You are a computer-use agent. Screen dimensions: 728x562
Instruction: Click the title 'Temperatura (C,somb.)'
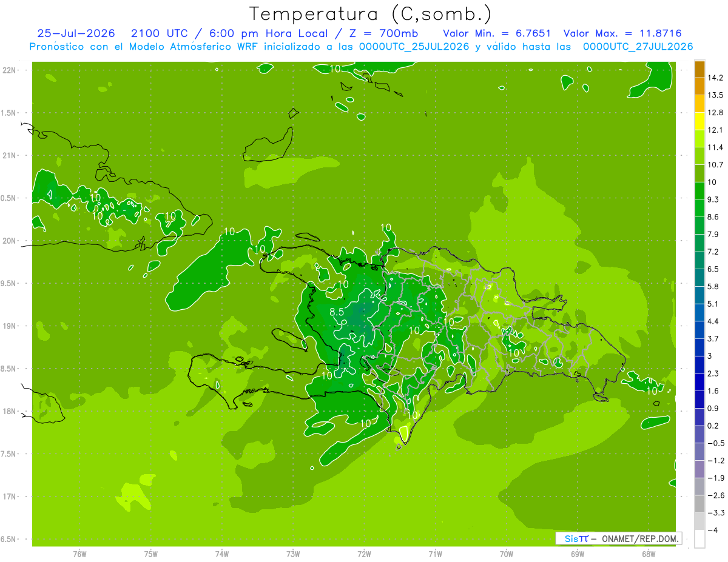[370, 13]
